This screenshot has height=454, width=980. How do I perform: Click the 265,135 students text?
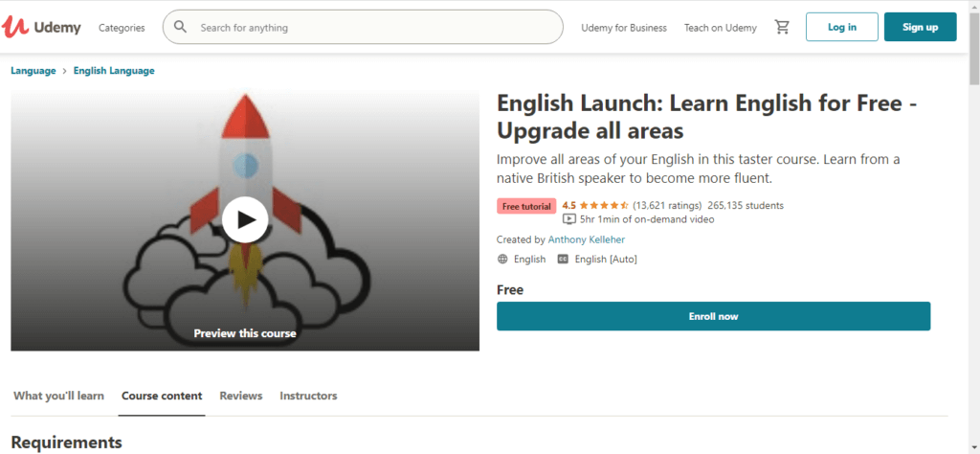tap(746, 205)
